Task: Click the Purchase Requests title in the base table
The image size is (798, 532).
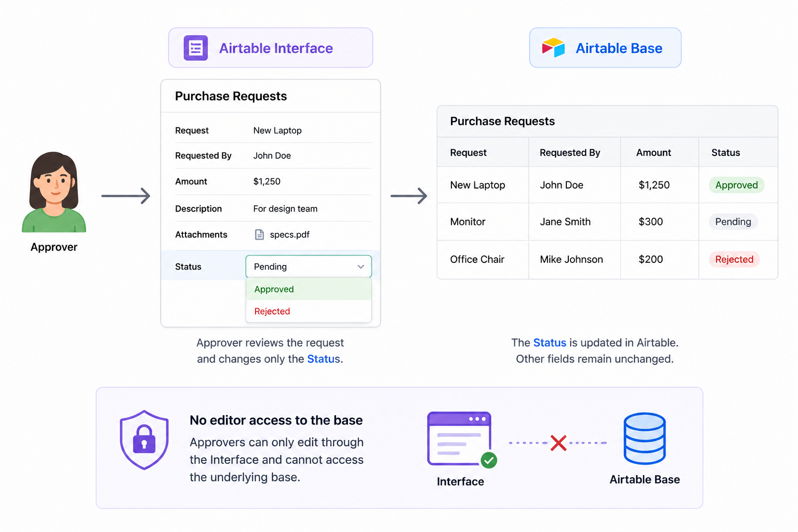Action: (x=502, y=121)
